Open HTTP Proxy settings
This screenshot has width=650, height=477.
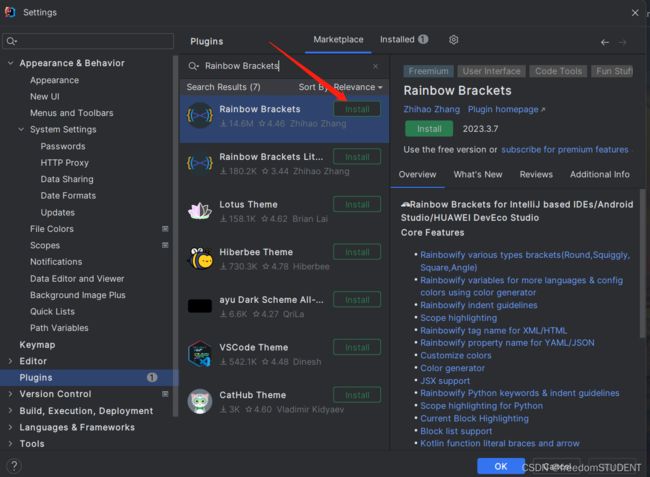point(64,163)
